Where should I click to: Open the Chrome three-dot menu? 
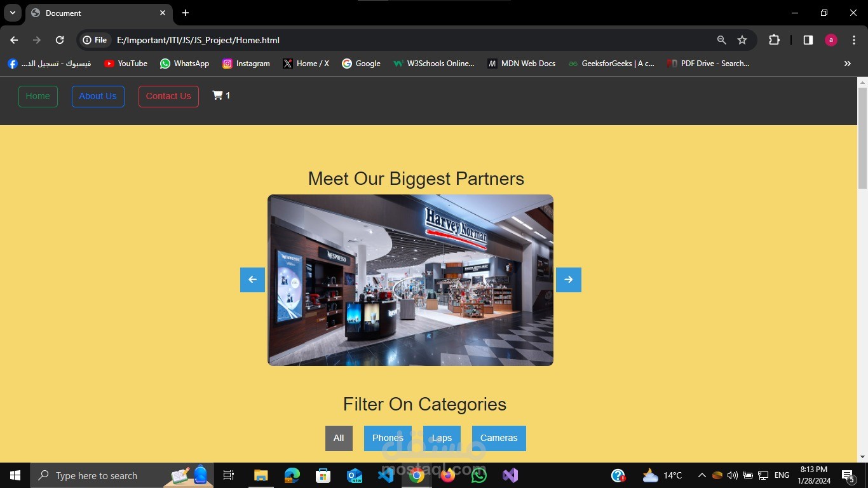coord(854,40)
